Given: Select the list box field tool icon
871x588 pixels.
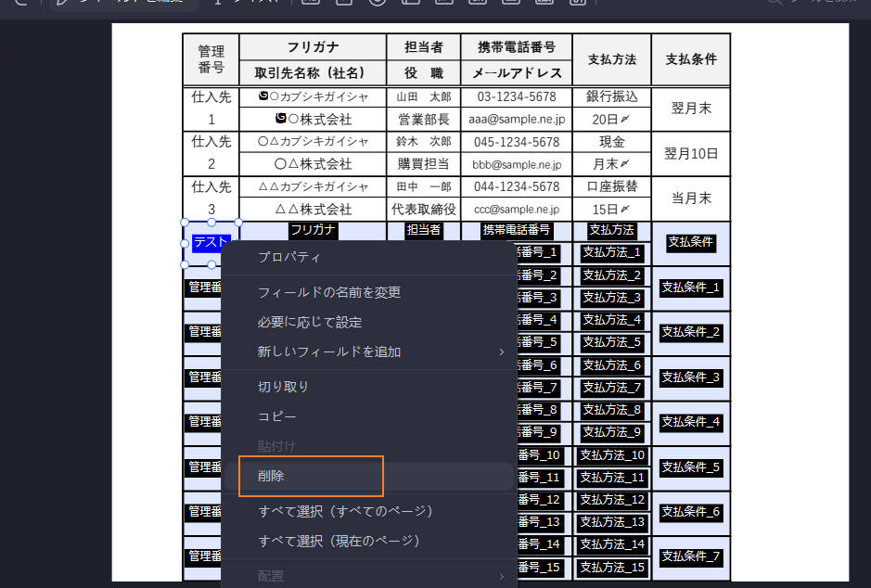Looking at the screenshot, I should pos(443,4).
